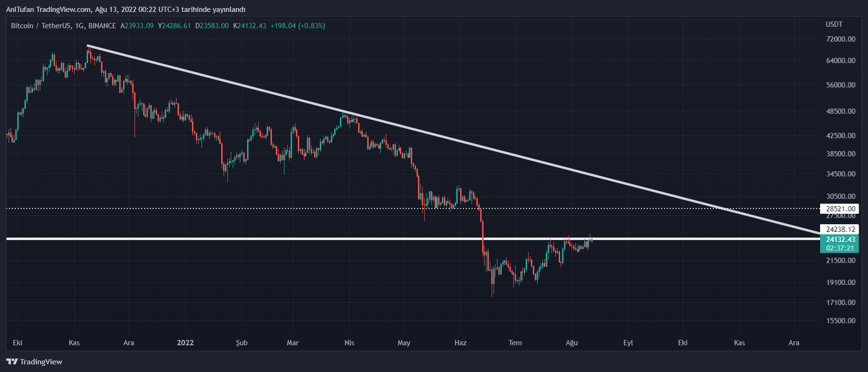868x372 pixels.
Task: Click the USDT currency label
Action: click(834, 24)
